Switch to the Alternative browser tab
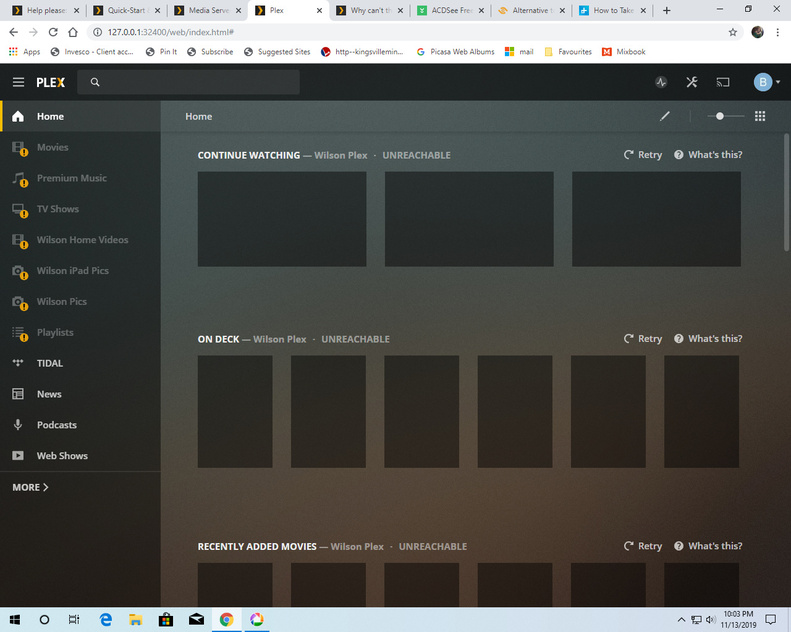Screen dimensions: 791x632 click(531, 10)
